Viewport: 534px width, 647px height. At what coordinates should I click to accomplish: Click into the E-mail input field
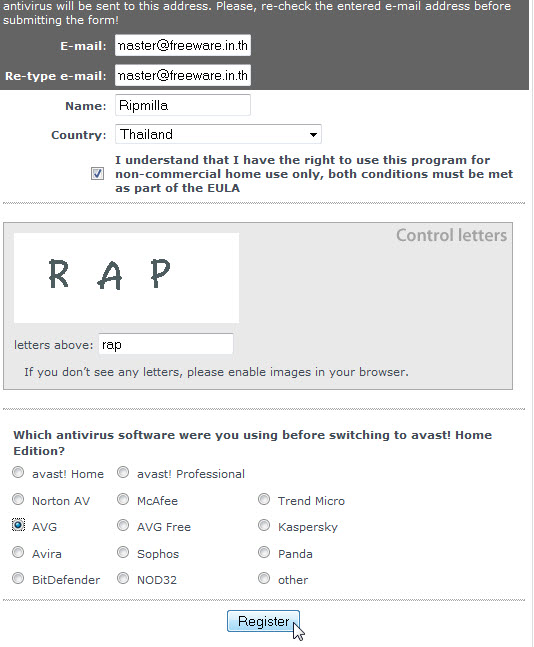pyautogui.click(x=183, y=45)
